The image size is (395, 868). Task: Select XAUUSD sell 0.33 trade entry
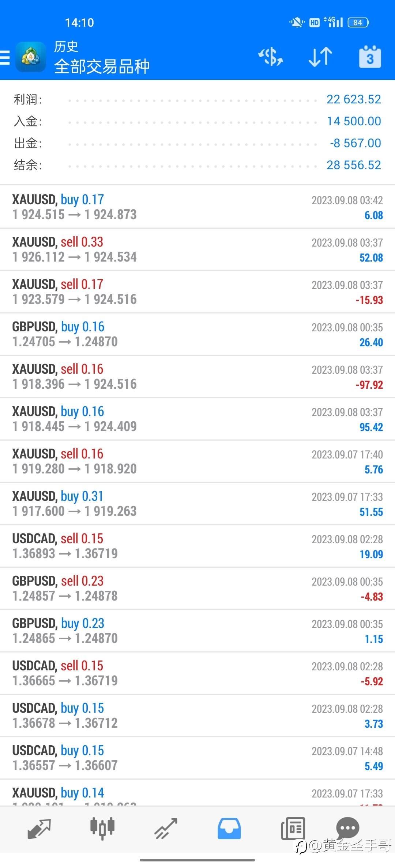(x=197, y=249)
